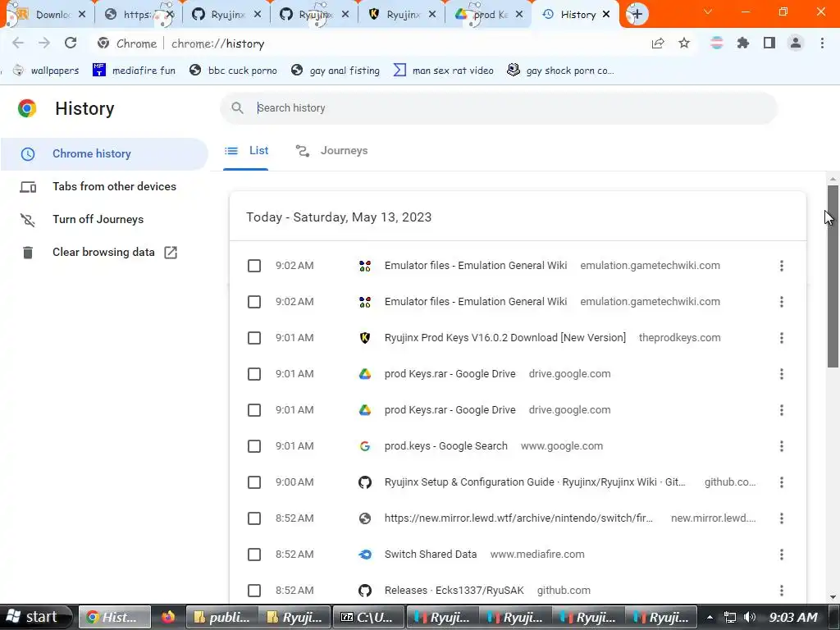Check the new.mirror.lewd.wtf archive entry

[x=254, y=518]
